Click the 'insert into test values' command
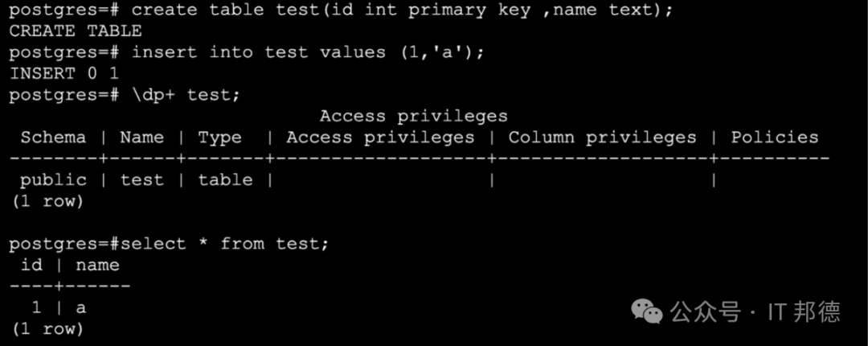Image resolution: width=868 pixels, height=346 pixels. [247, 52]
